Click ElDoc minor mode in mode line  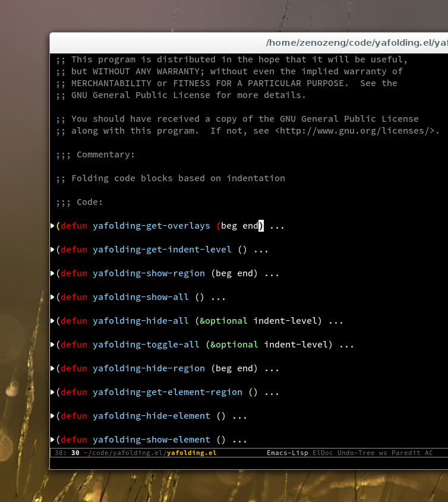[323, 453]
